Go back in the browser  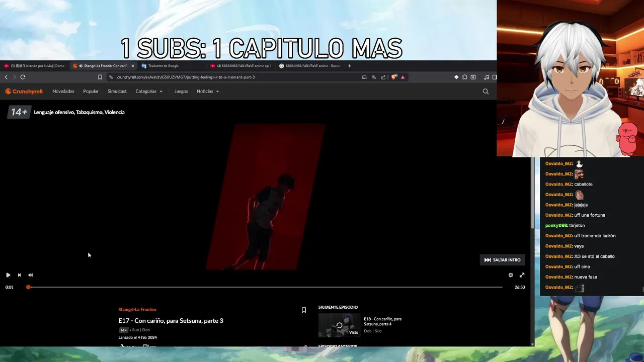point(6,77)
